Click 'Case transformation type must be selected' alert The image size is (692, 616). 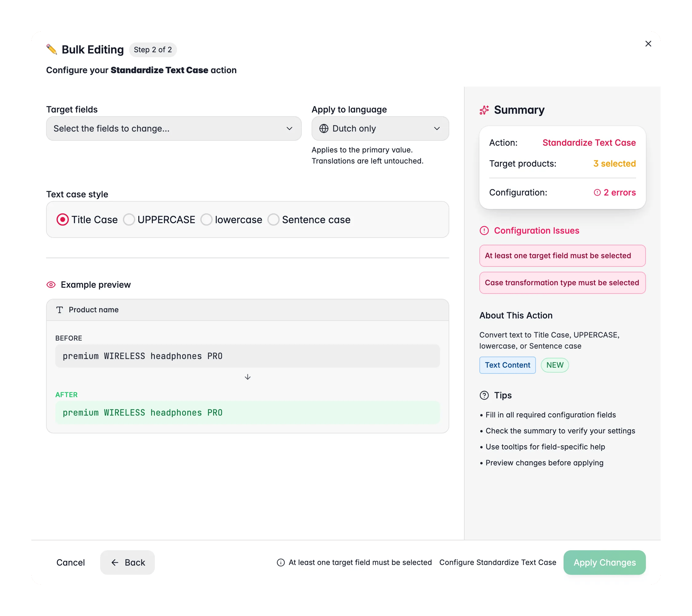562,283
